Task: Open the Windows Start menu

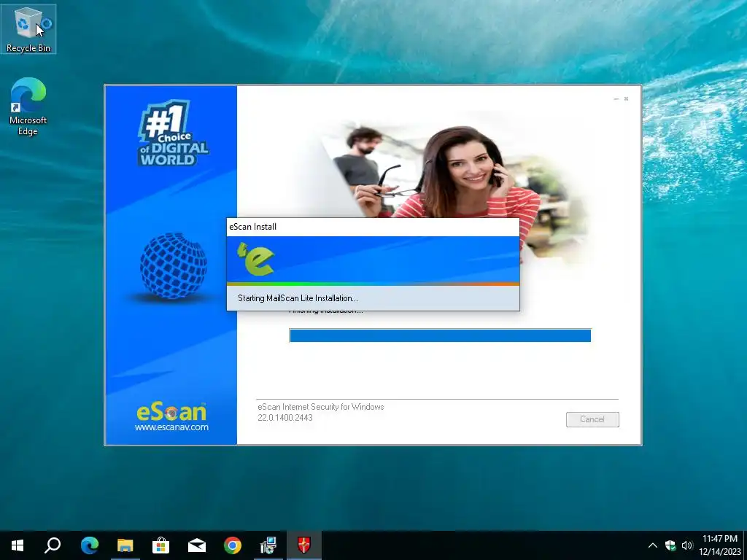Action: (18, 545)
